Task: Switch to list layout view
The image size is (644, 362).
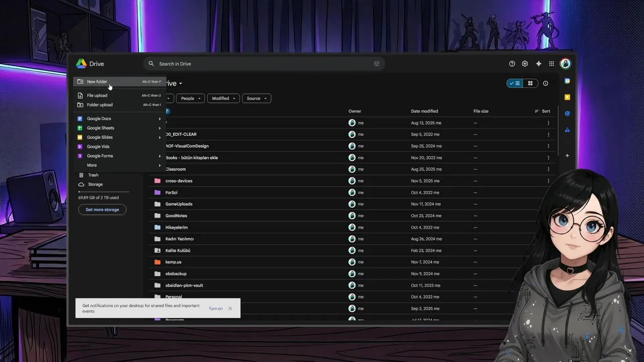Action: [x=514, y=83]
